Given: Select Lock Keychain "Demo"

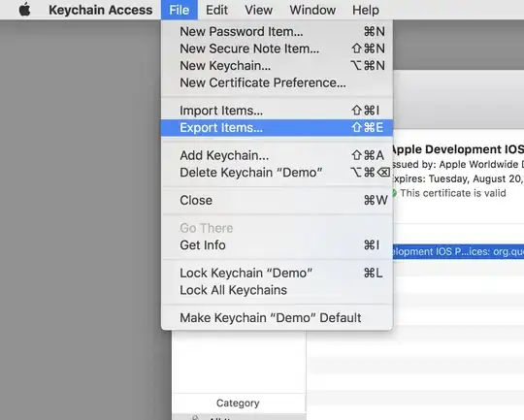Looking at the screenshot, I should 277,273.
